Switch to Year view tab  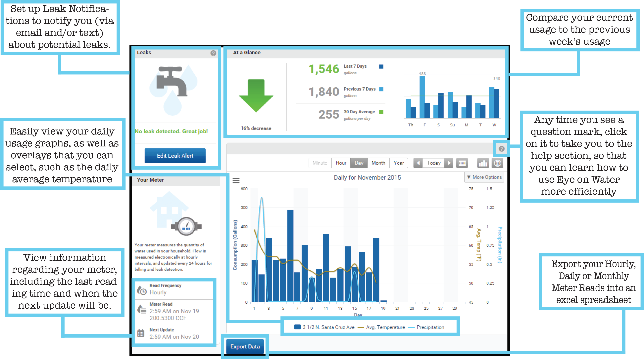point(399,163)
